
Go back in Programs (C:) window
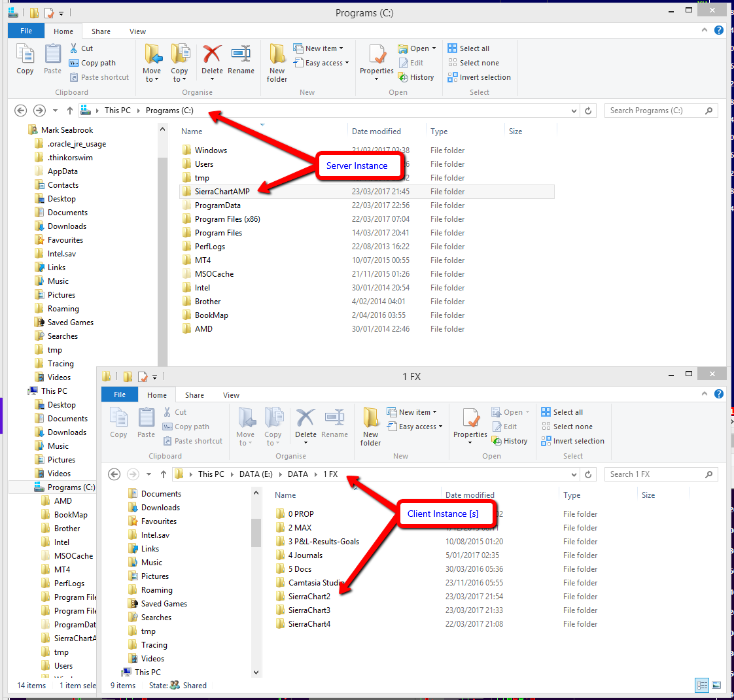coord(20,111)
